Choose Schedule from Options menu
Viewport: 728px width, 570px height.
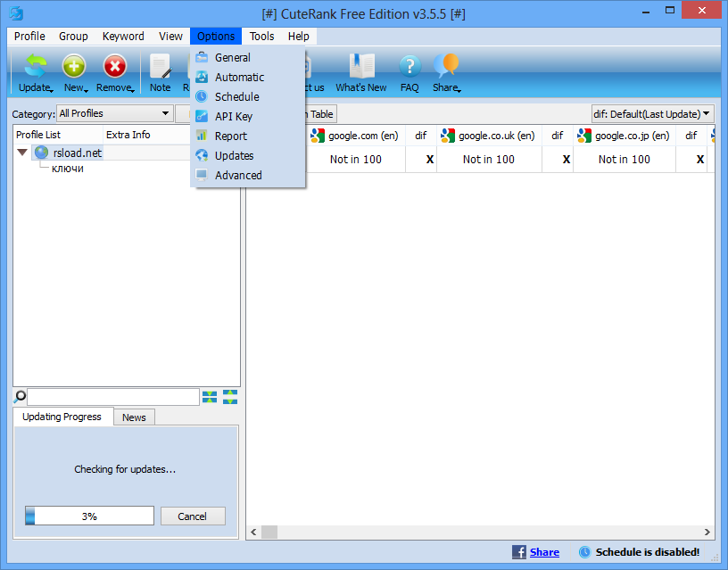tap(248, 96)
